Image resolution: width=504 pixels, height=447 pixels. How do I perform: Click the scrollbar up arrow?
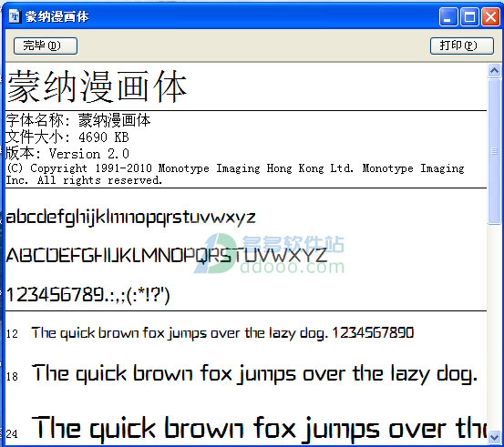[494, 70]
